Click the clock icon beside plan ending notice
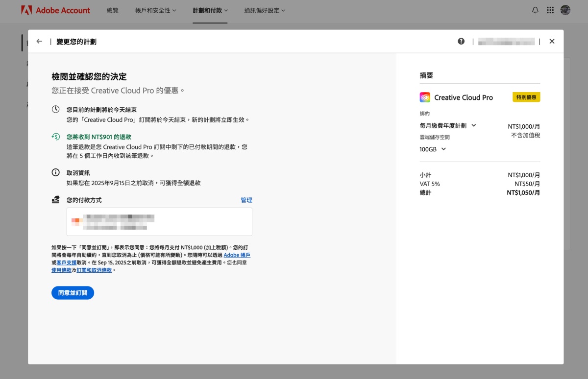Image resolution: width=588 pixels, height=379 pixels. [x=56, y=109]
